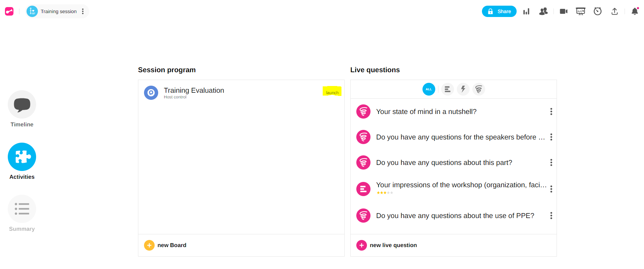Click the timer clock icon
Image resolution: width=644 pixels, height=269 pixels.
point(597,11)
